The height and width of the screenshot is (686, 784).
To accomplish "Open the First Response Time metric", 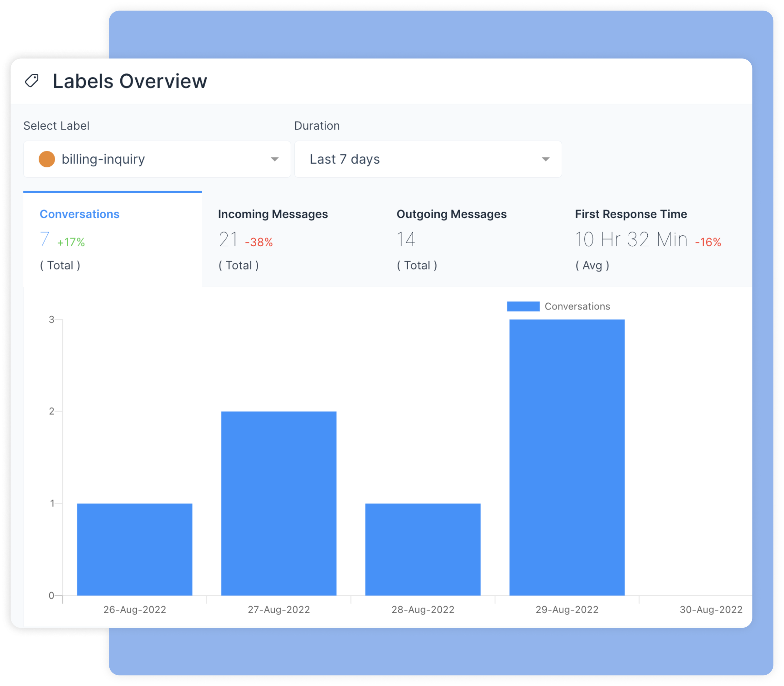I will click(x=631, y=214).
